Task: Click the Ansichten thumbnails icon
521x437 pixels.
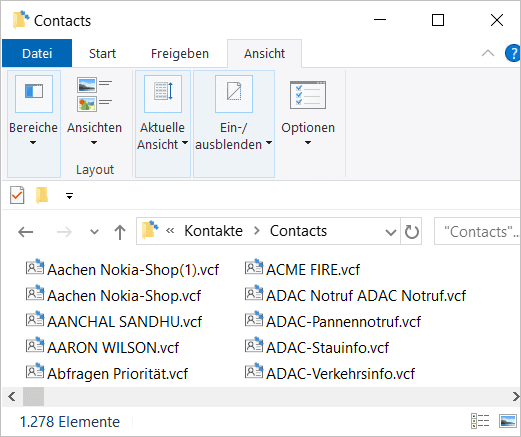Action: pyautogui.click(x=94, y=94)
